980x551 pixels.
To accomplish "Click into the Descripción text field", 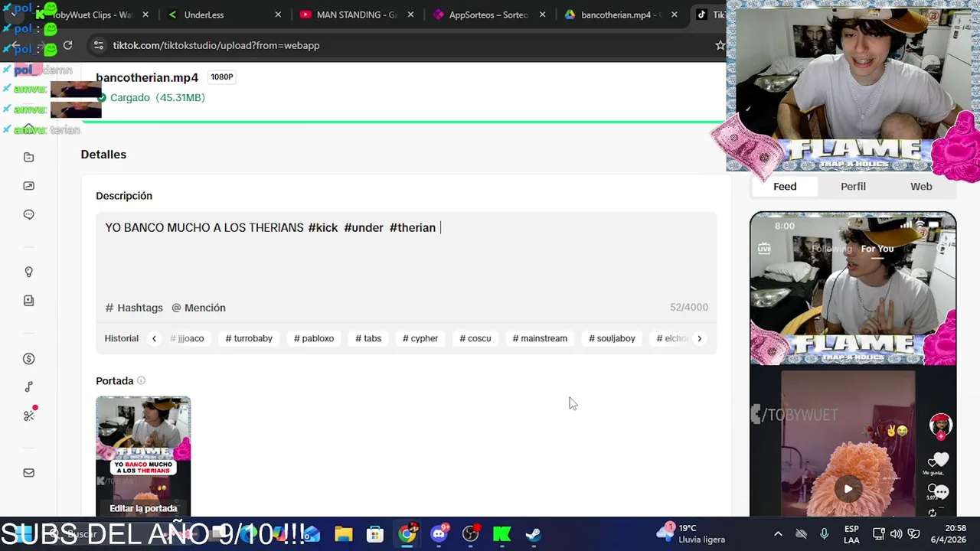I will point(406,255).
